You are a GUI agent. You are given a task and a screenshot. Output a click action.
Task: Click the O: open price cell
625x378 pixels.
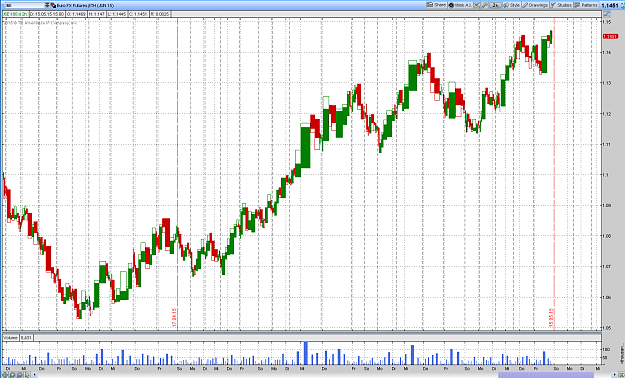click(x=76, y=14)
